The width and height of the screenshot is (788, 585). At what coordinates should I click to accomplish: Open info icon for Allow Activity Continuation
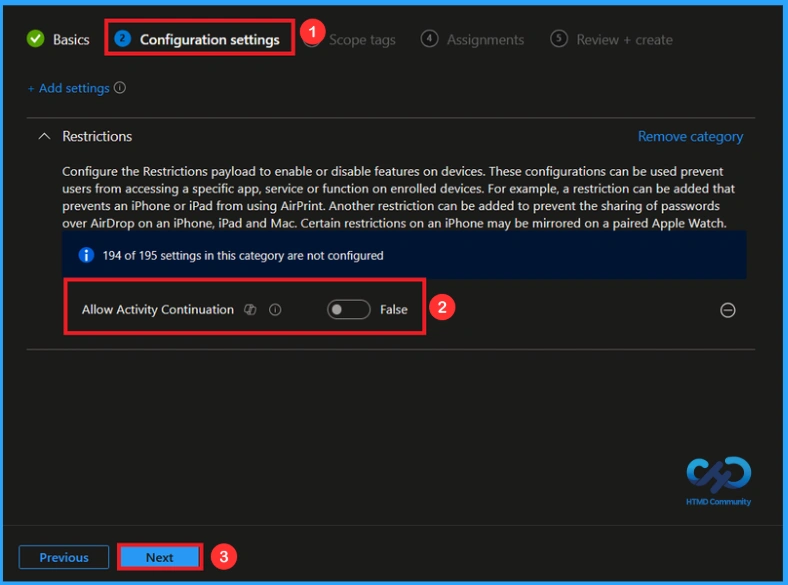(275, 310)
